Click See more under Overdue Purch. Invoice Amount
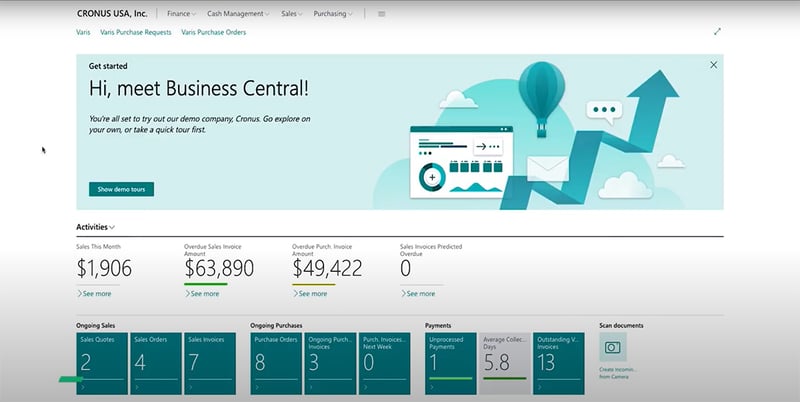Screen dimensions: 800x402 coord(310,294)
